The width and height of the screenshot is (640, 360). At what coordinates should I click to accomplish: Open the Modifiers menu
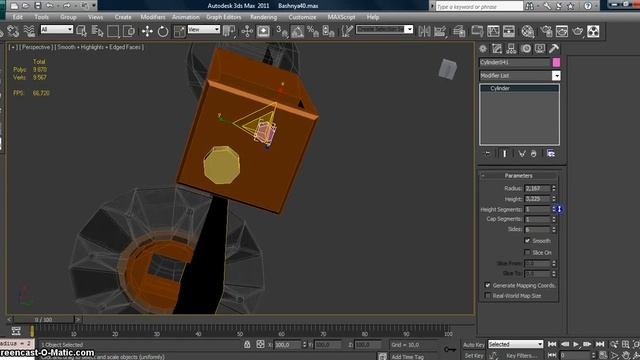coord(153,17)
